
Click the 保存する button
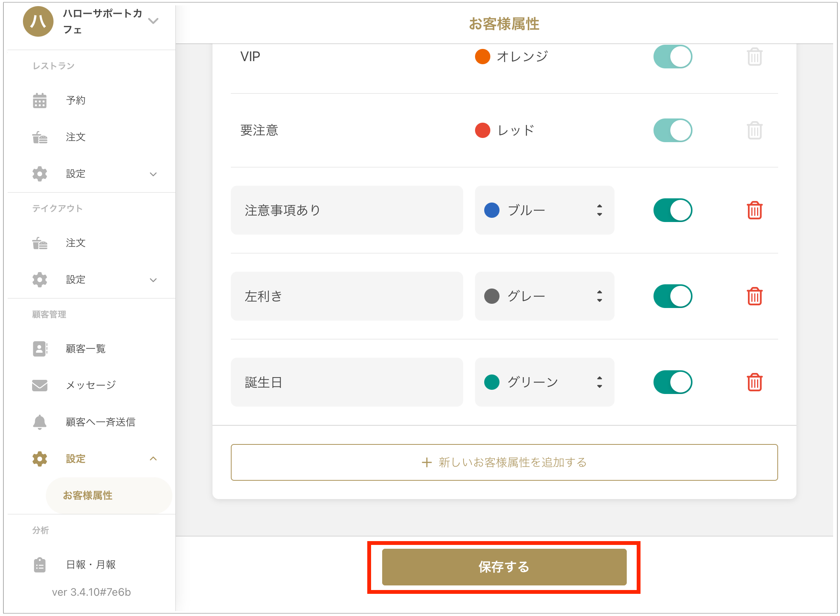(x=504, y=567)
